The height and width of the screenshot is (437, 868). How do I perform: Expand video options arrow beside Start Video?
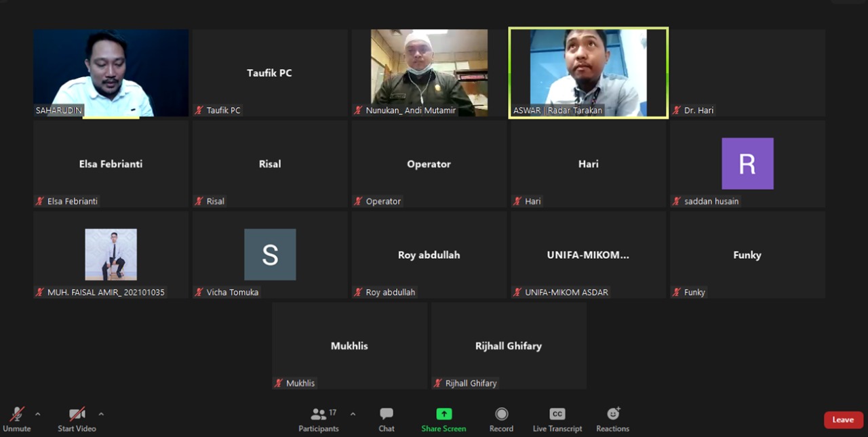pos(101,414)
